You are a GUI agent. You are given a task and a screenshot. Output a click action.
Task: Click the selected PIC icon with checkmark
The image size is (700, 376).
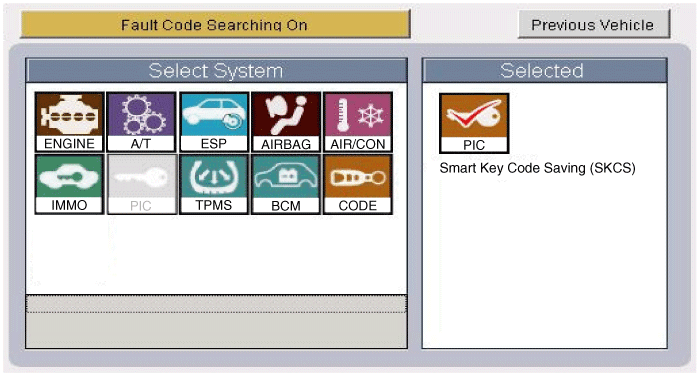tap(474, 123)
